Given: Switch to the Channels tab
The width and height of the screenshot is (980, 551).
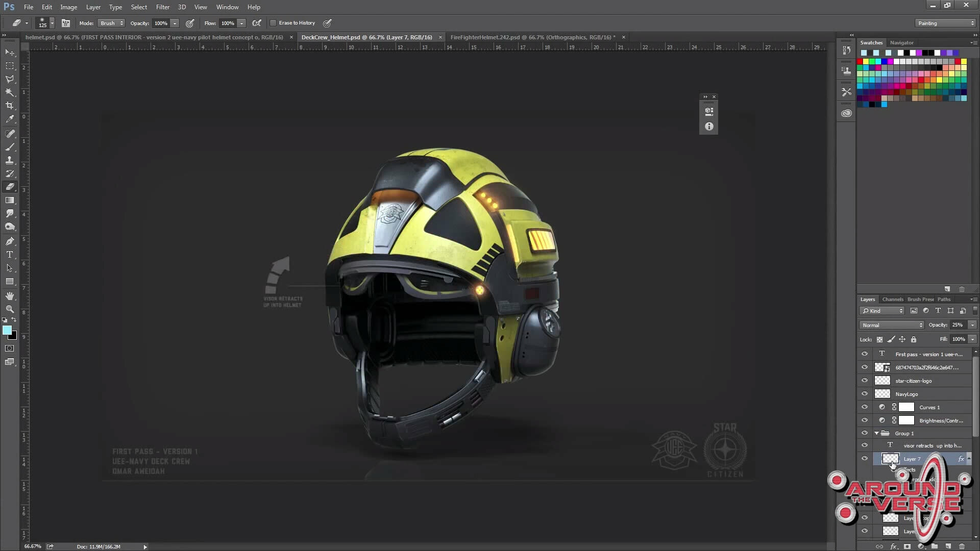Looking at the screenshot, I should click(892, 299).
